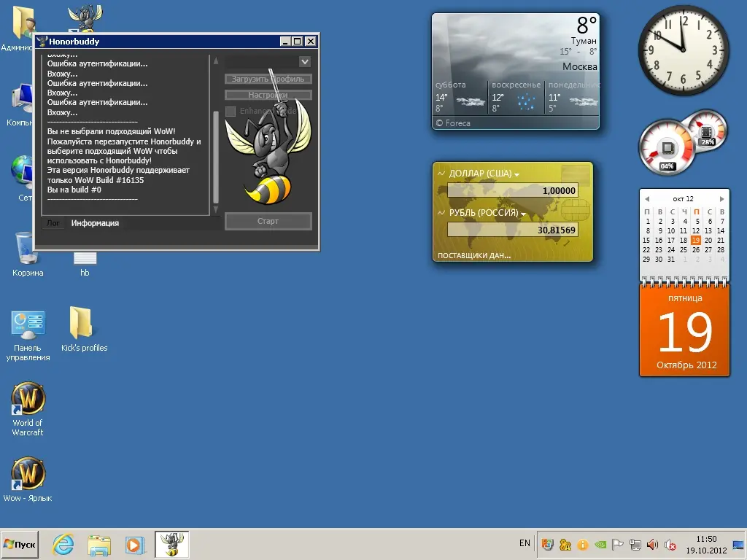Click the суббота forecast in weather gadget
747x560 pixels.
click(460, 98)
